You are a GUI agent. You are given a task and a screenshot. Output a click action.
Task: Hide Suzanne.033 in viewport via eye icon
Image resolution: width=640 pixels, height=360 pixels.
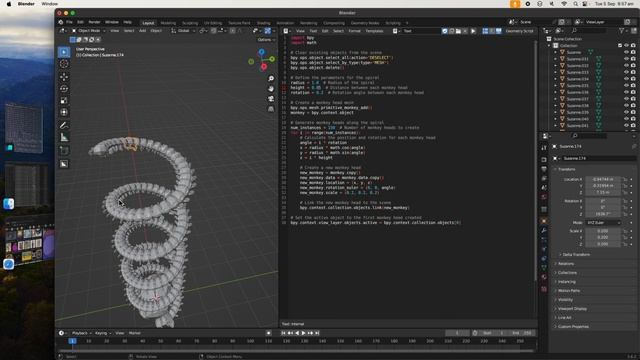click(627, 72)
